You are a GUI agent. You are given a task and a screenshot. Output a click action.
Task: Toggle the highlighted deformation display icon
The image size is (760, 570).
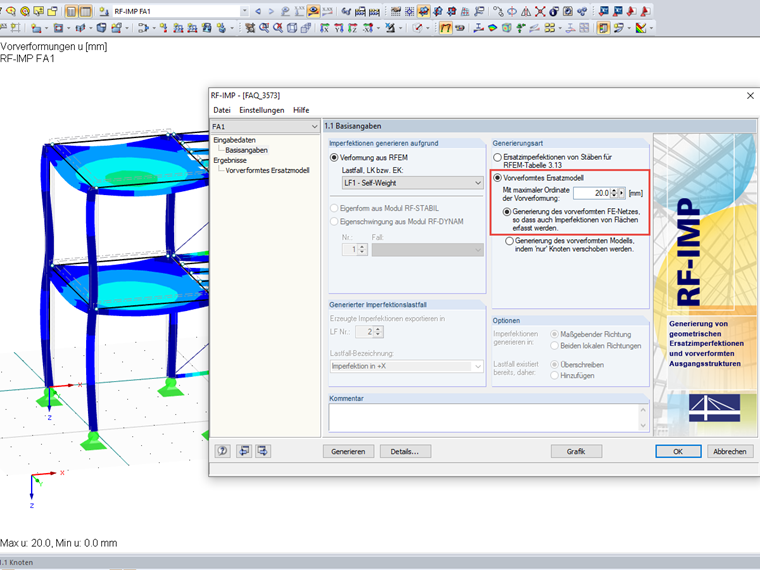pos(446,28)
